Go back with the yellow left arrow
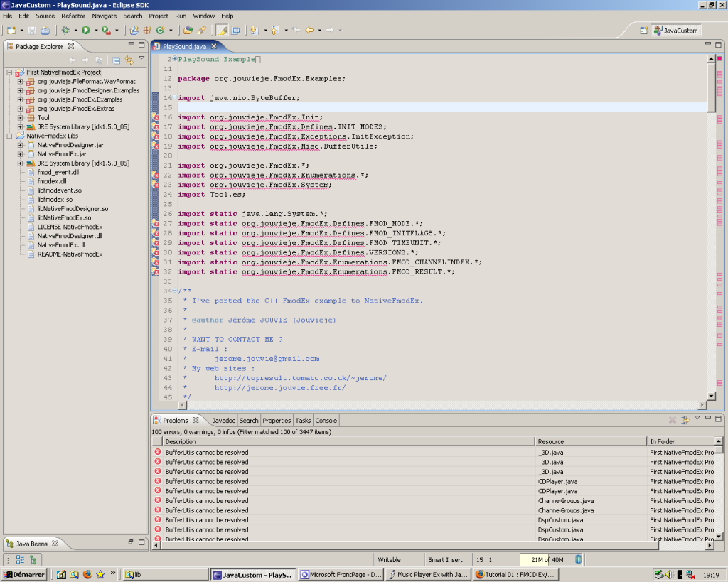728x582 pixels. pos(309,31)
